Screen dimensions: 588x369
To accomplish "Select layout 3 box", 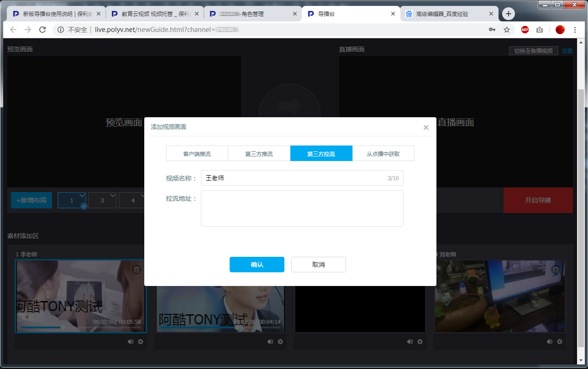I will (x=102, y=200).
